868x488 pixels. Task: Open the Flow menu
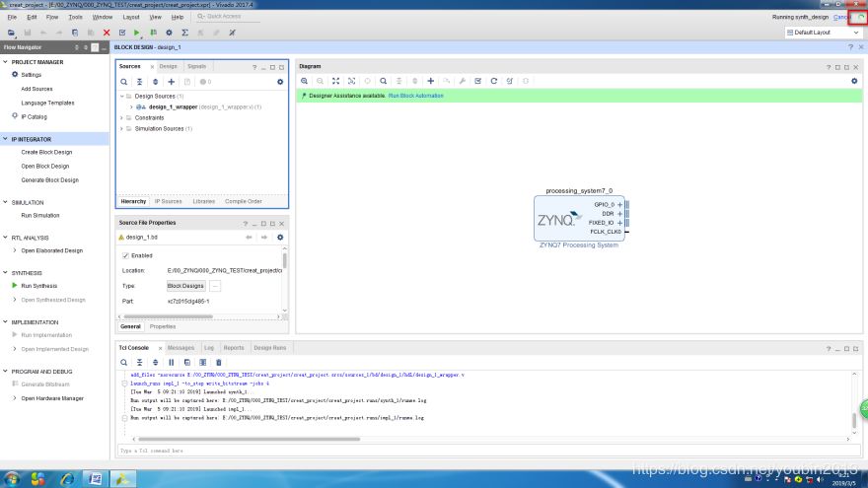(52, 17)
